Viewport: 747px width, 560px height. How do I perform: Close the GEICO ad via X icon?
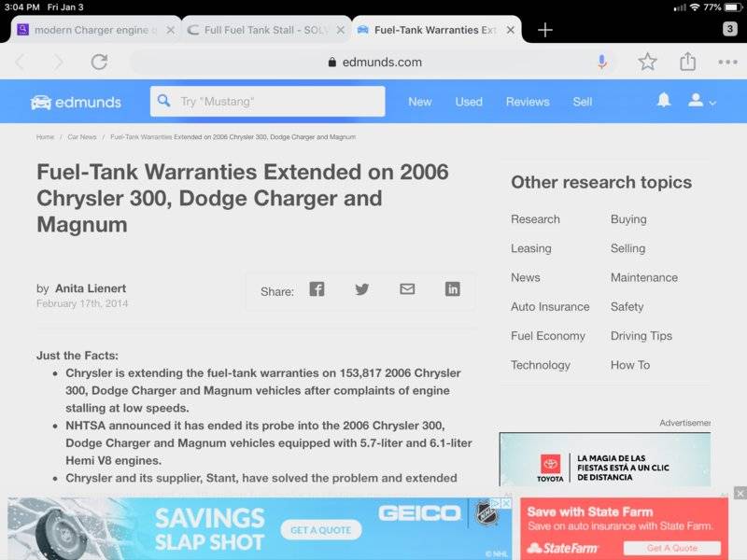click(x=506, y=503)
